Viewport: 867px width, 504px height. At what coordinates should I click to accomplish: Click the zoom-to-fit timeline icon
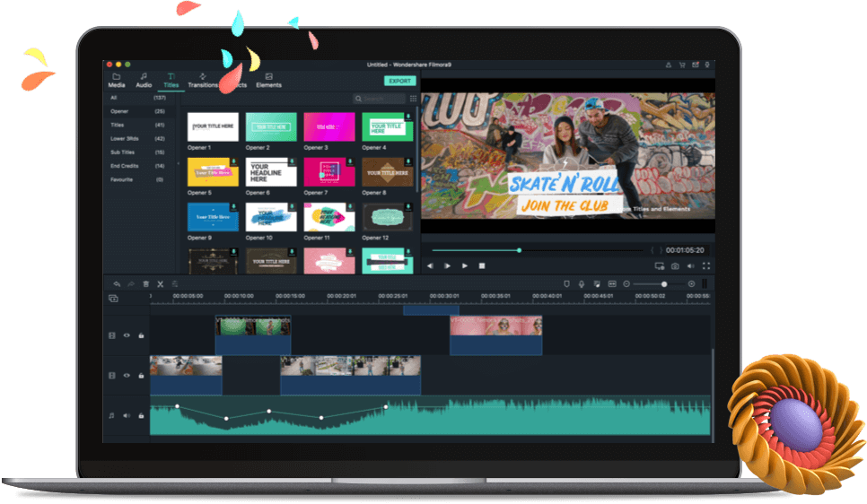612,284
